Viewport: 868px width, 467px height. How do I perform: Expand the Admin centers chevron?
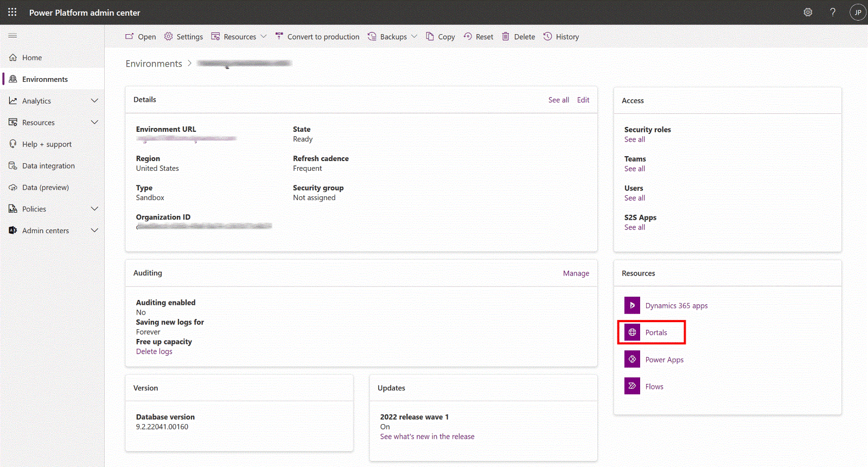(x=94, y=231)
